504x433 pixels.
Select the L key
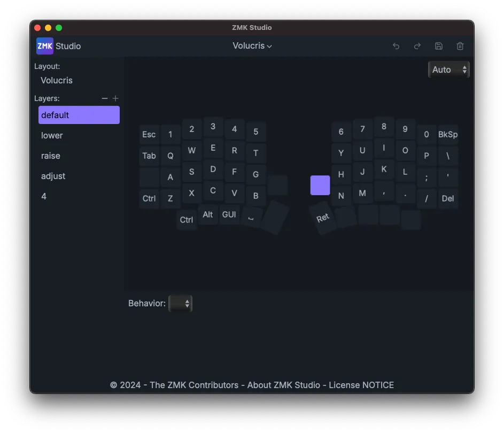click(x=405, y=172)
